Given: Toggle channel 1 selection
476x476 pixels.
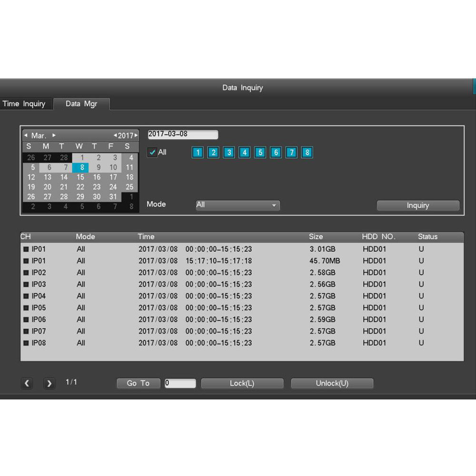Looking at the screenshot, I should pos(198,152).
